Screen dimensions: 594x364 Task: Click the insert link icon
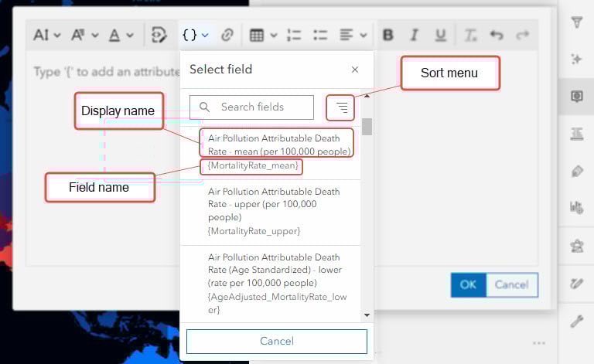(x=227, y=36)
